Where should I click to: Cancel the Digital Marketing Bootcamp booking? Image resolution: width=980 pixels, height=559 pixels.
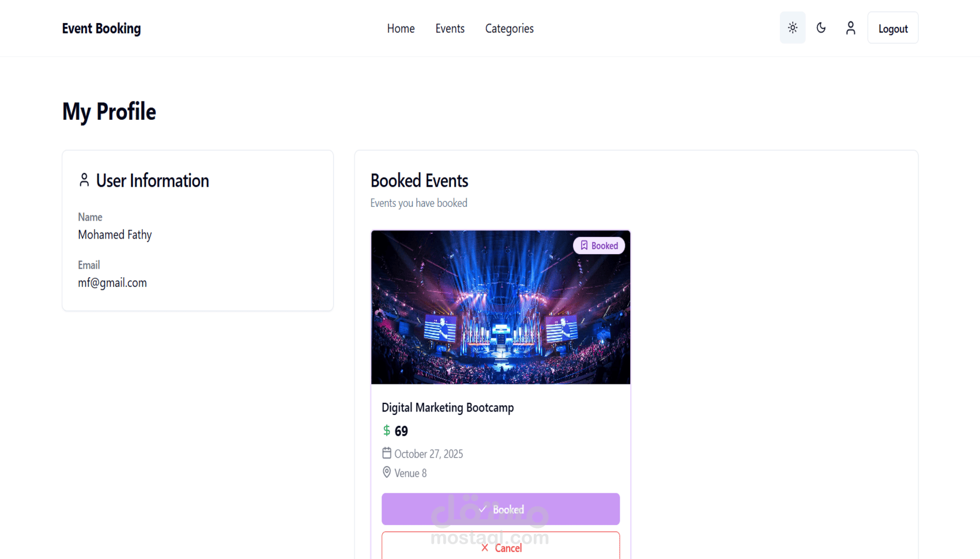(500, 546)
